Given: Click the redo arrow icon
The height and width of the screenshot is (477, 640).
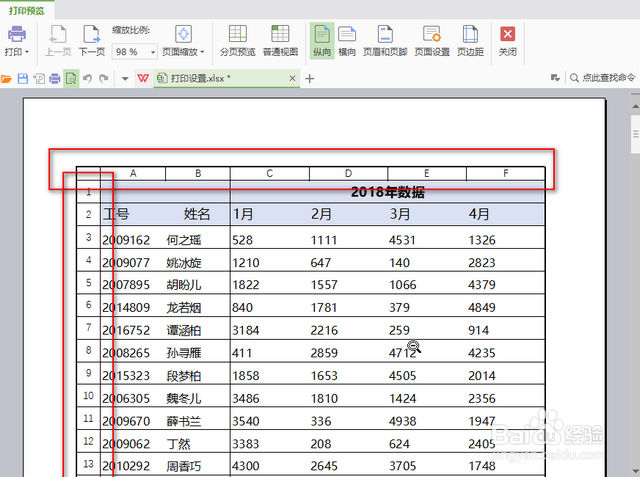Looking at the screenshot, I should (104, 78).
